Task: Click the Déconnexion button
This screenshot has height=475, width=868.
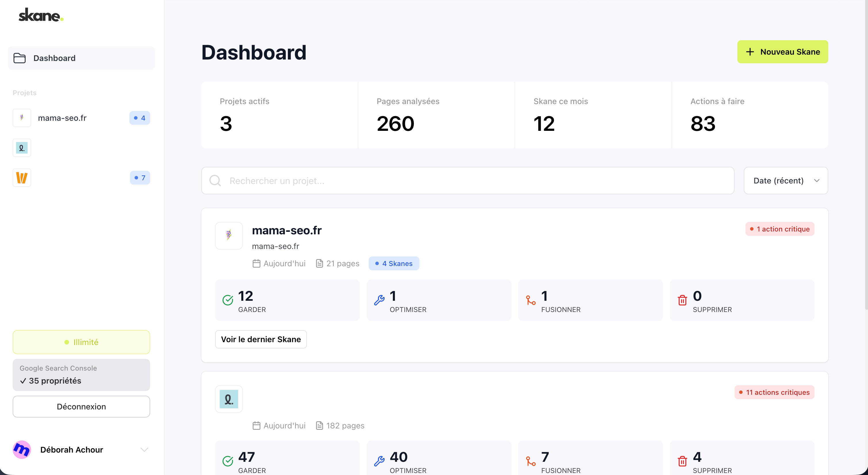Action: click(81, 407)
